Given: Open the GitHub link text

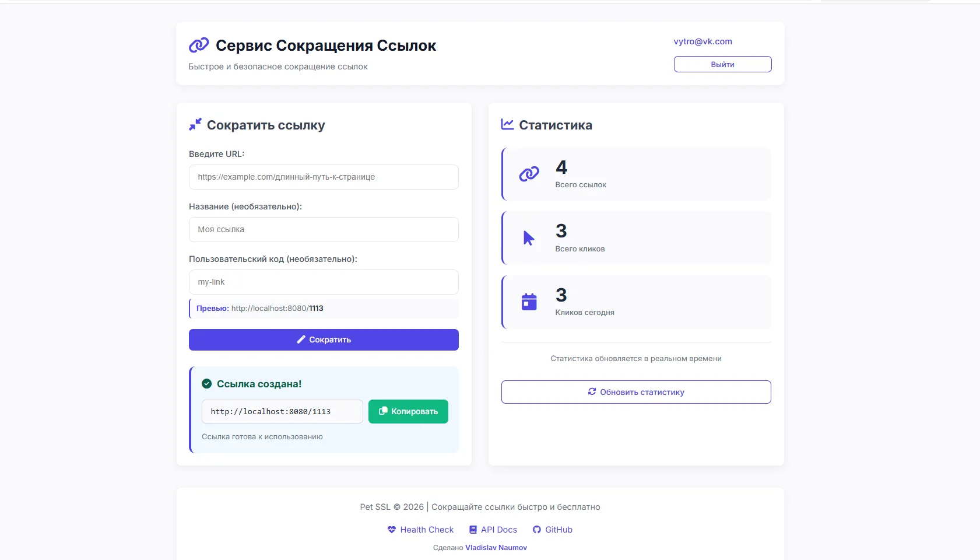Looking at the screenshot, I should click(x=559, y=530).
